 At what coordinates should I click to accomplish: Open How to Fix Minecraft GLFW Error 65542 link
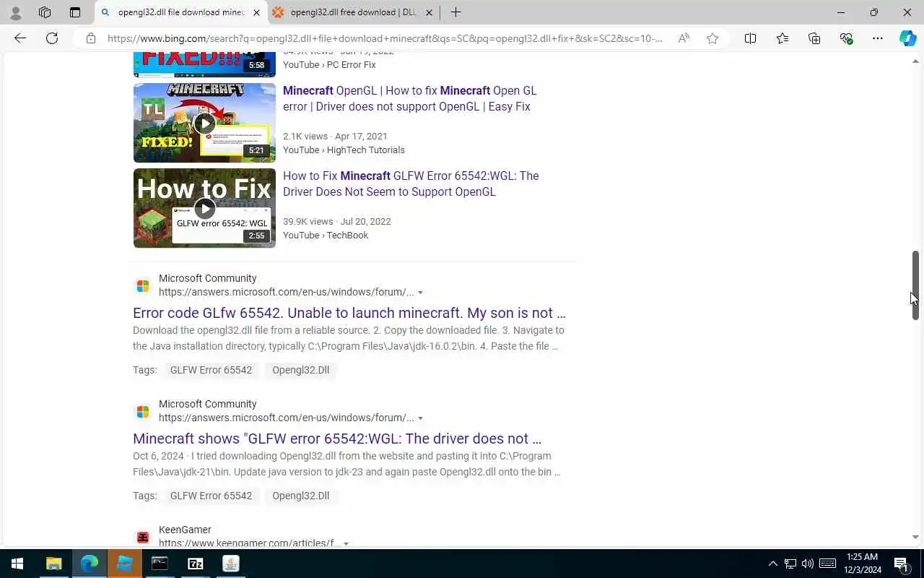click(x=411, y=184)
